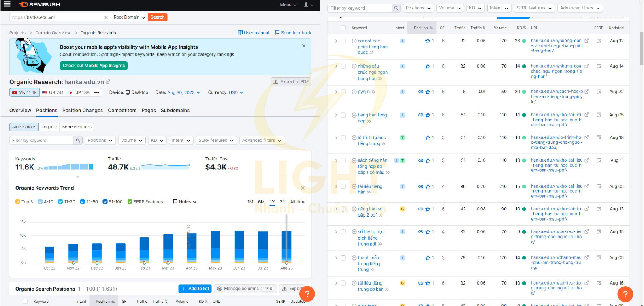Add 'pynjin' keyword plus icon
Viewport: 644px width, 306px height.
[354, 92]
